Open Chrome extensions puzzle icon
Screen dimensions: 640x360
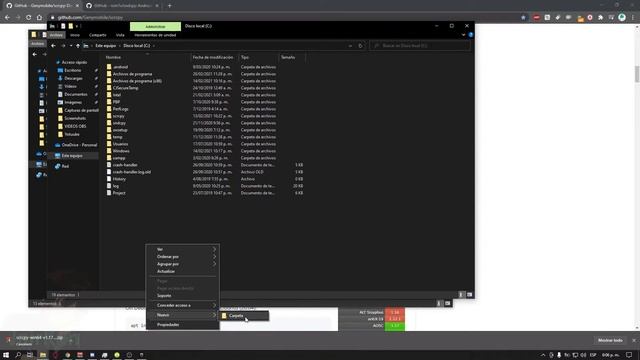(600, 18)
